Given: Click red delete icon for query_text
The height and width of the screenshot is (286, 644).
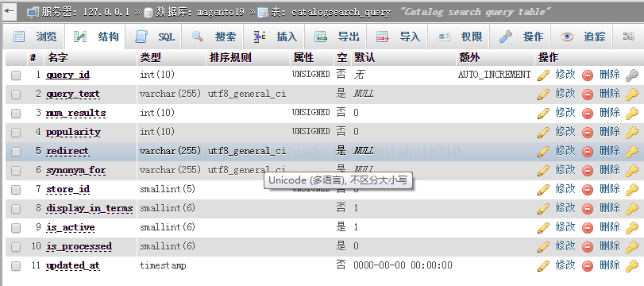Looking at the screenshot, I should click(x=588, y=95).
